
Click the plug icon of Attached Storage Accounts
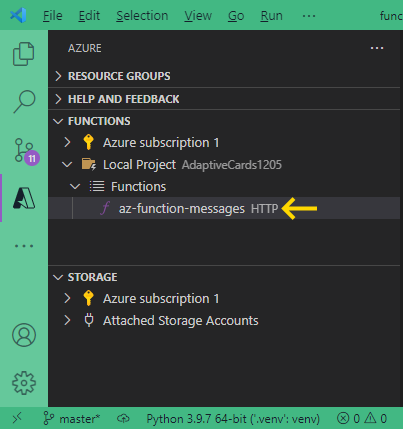(x=89, y=320)
